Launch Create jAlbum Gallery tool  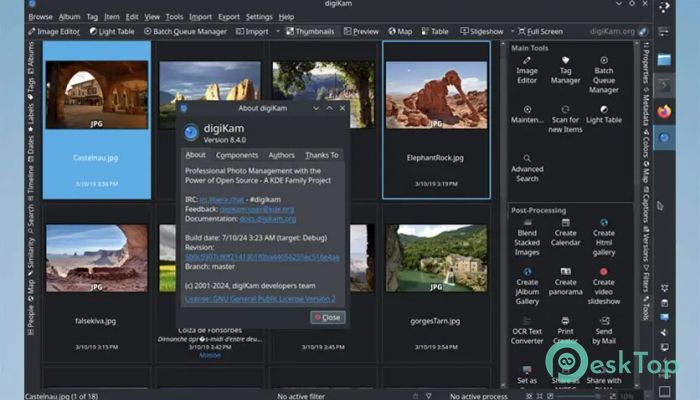click(527, 286)
